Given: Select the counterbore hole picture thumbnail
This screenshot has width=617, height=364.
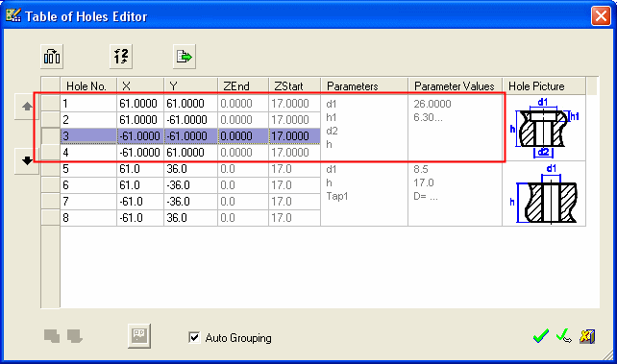Looking at the screenshot, I should 544,128.
